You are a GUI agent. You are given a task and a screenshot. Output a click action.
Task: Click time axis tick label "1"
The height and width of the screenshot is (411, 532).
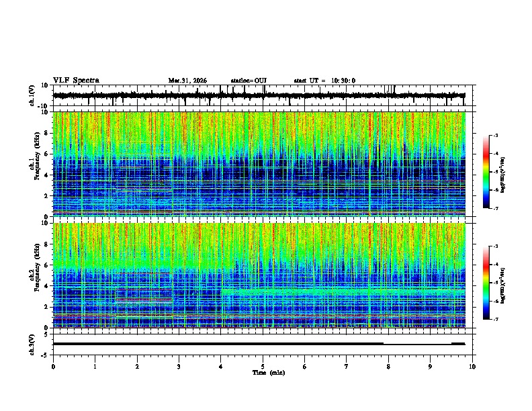coord(95,367)
